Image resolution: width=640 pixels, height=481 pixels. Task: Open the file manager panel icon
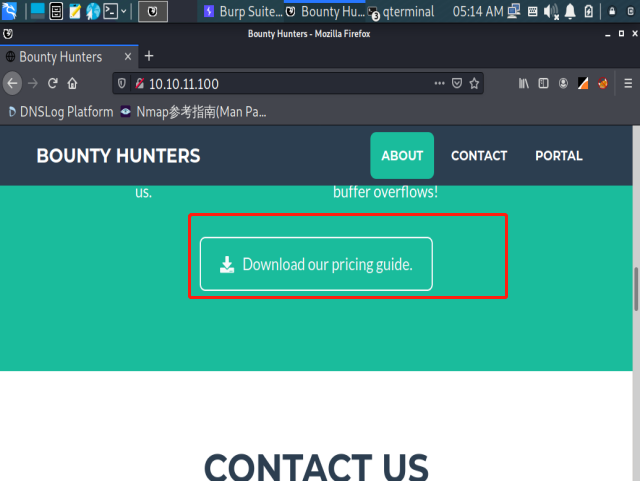point(56,11)
